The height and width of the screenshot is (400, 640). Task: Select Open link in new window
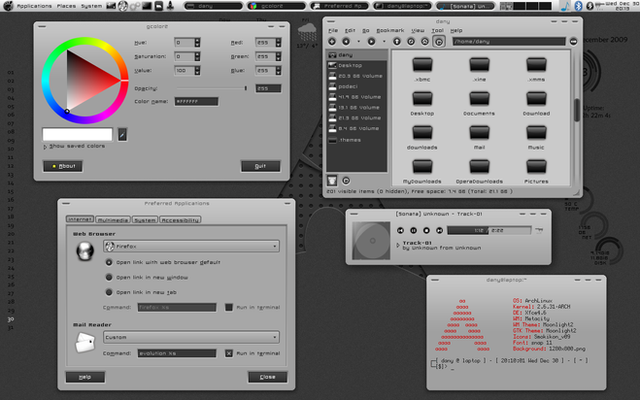[x=109, y=277]
